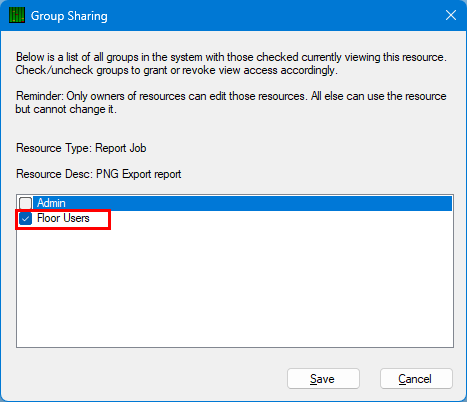Cancel the group sharing dialog

point(416,379)
